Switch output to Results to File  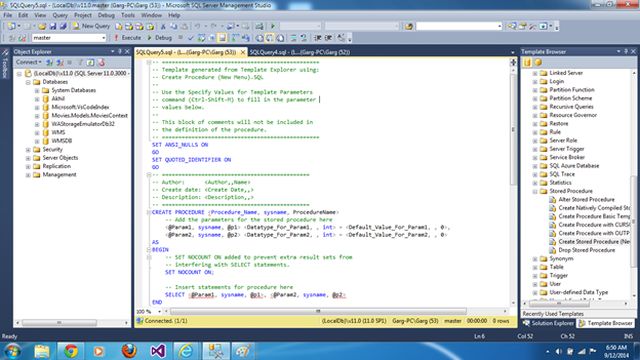[280, 38]
